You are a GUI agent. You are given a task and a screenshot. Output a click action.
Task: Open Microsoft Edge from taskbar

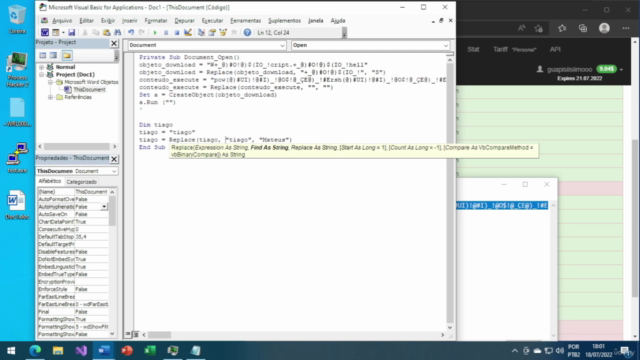coord(35,351)
